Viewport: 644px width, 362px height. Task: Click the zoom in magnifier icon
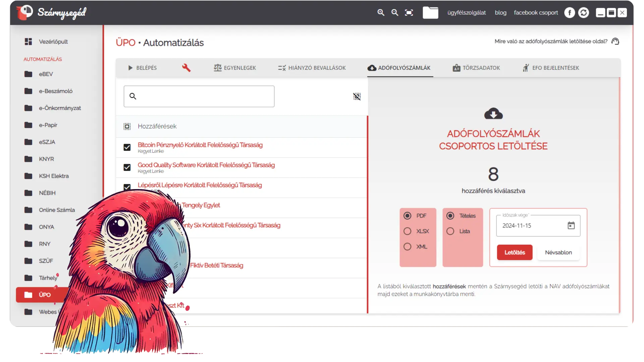click(x=381, y=12)
